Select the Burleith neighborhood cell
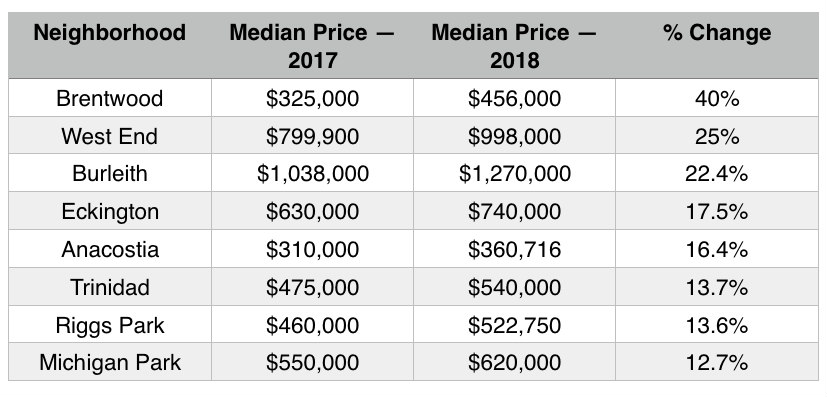Screen dimensions: 827x397 (x=110, y=173)
